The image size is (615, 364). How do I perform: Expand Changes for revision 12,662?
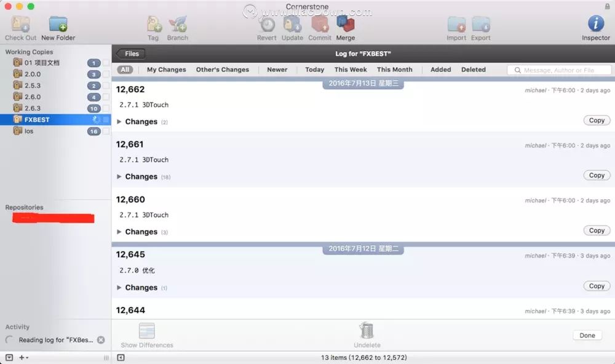click(119, 122)
